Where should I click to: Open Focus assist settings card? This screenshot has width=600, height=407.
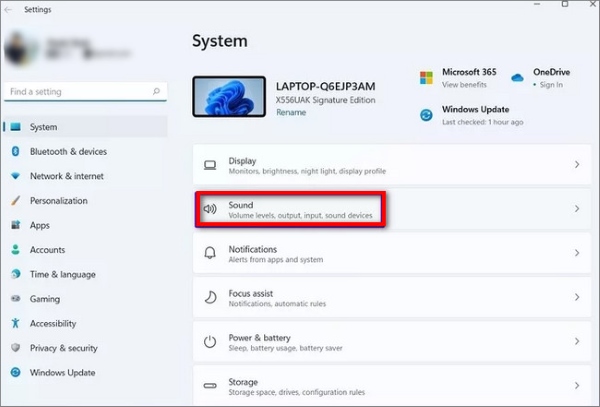[392, 297]
